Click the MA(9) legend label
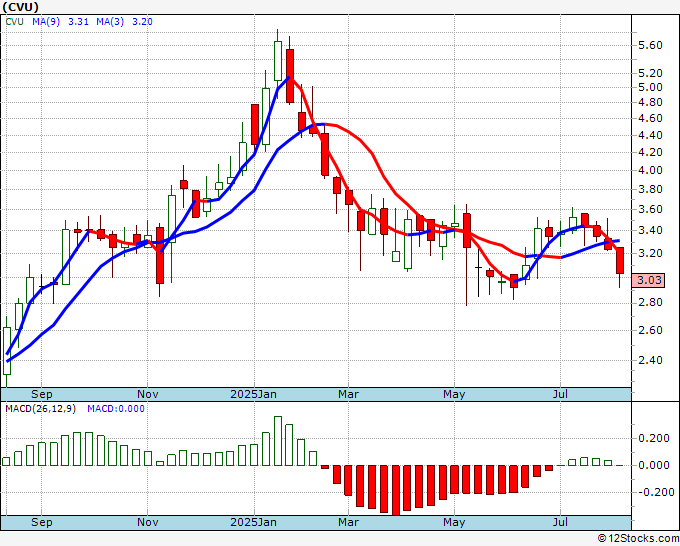The image size is (680, 546). [x=46, y=22]
